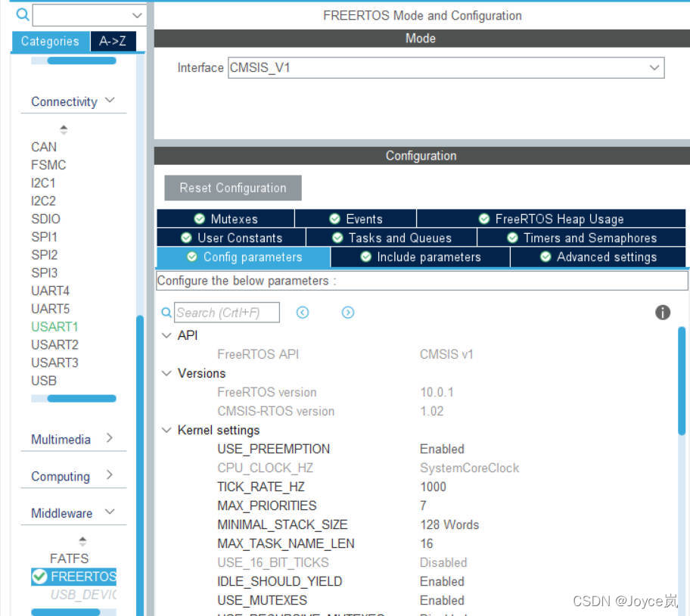Select USART2 peripheral

[54, 344]
